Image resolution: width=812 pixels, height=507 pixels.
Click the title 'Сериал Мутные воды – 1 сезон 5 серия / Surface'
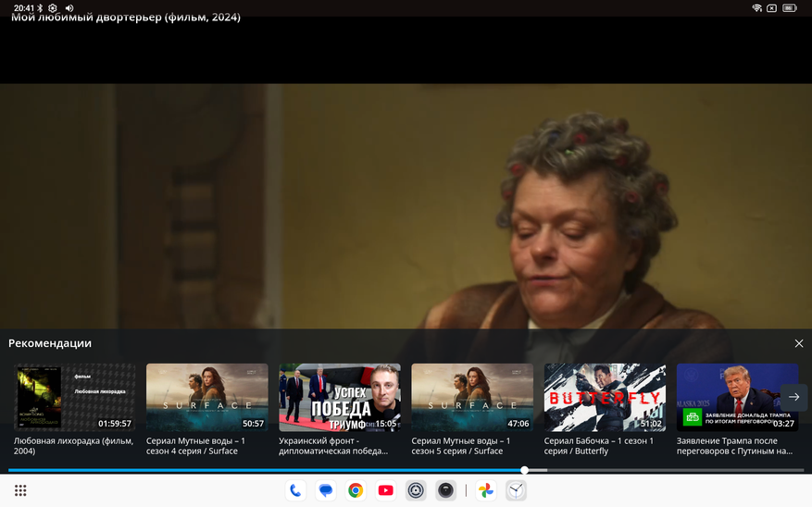click(461, 446)
